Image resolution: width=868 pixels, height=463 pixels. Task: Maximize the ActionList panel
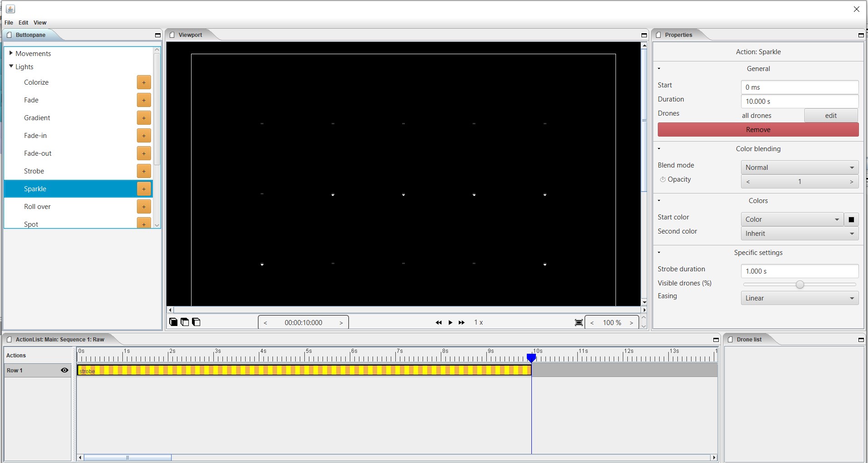coord(716,340)
